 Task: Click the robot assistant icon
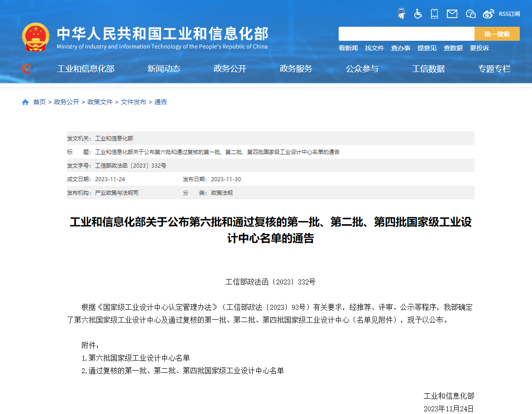(401, 14)
